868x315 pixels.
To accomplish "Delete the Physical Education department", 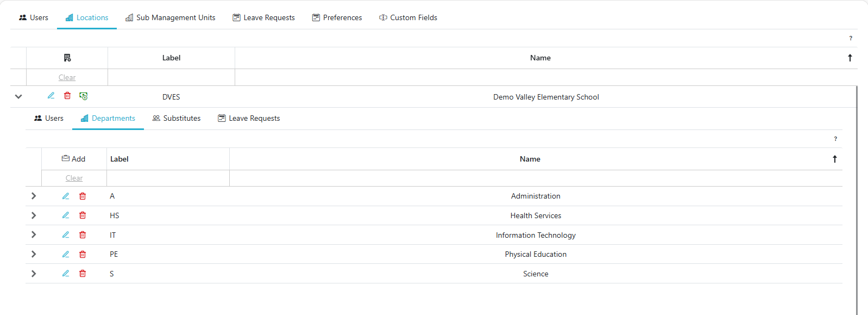I will [x=83, y=254].
